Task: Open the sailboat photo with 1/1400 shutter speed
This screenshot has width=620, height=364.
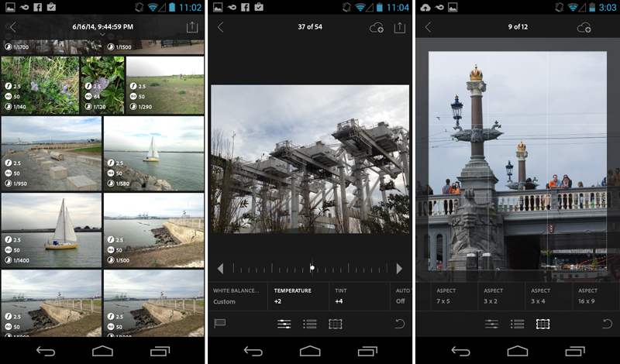Action: tap(52, 230)
